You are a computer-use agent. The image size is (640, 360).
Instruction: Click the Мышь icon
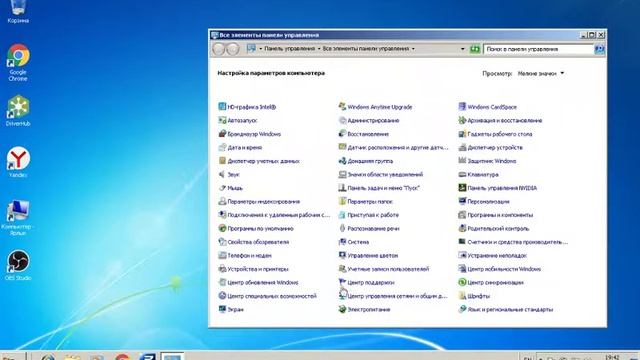[222, 188]
